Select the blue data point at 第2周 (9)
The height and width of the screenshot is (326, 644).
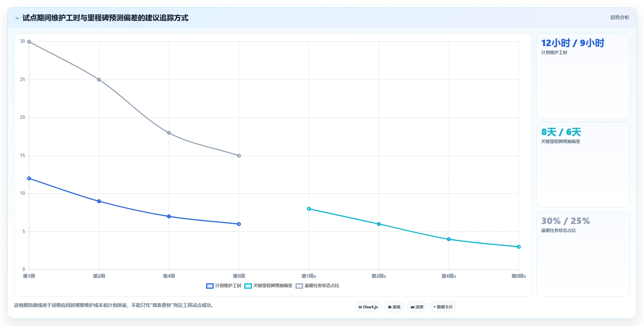99,201
